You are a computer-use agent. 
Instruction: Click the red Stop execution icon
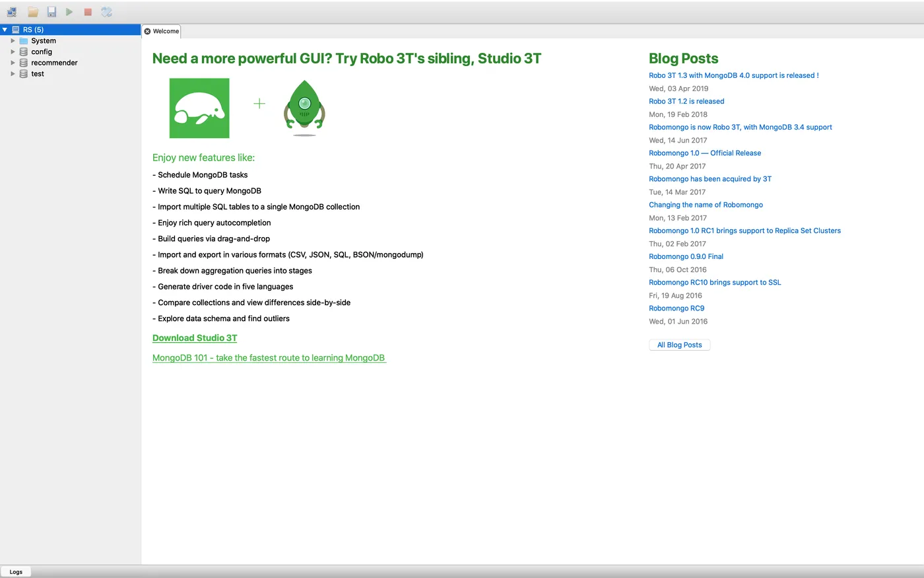(88, 12)
